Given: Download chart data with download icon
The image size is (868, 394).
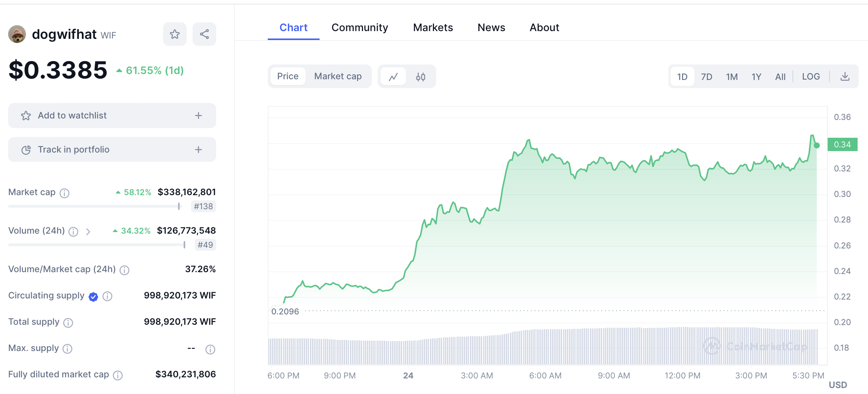Looking at the screenshot, I should (x=845, y=77).
